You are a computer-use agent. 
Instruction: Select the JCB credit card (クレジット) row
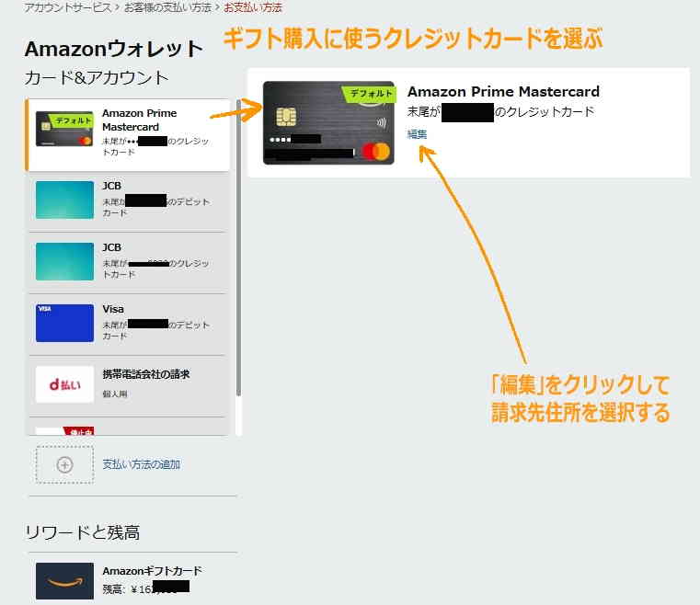pyautogui.click(x=128, y=263)
